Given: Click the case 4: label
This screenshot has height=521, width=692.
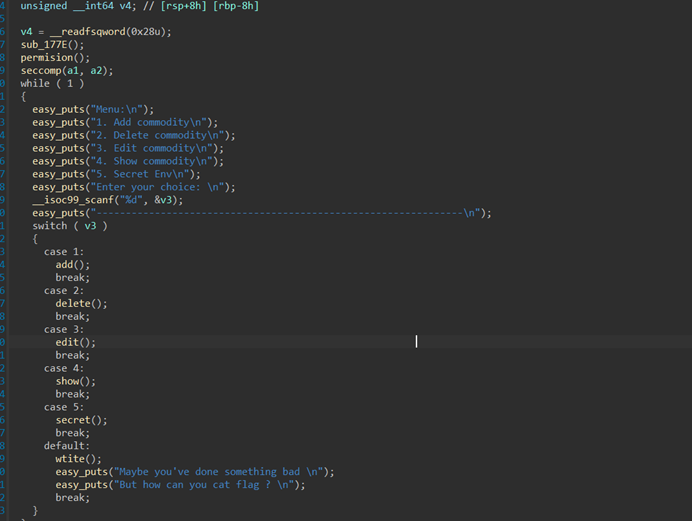Looking at the screenshot, I should coord(64,368).
